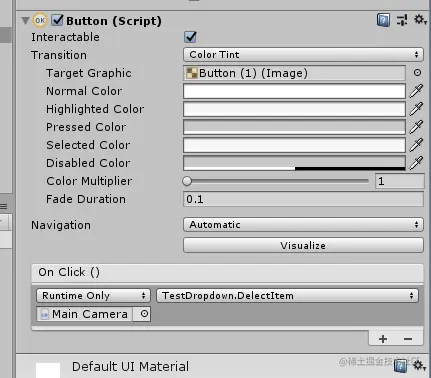Disable the Button script enabled checkbox
Image resolution: width=431 pixels, height=378 pixels.
point(57,20)
